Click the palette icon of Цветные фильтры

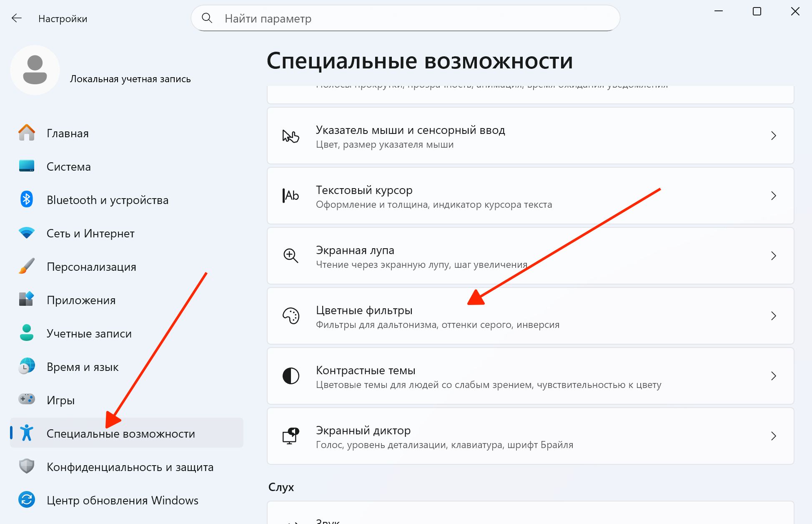pyautogui.click(x=291, y=316)
